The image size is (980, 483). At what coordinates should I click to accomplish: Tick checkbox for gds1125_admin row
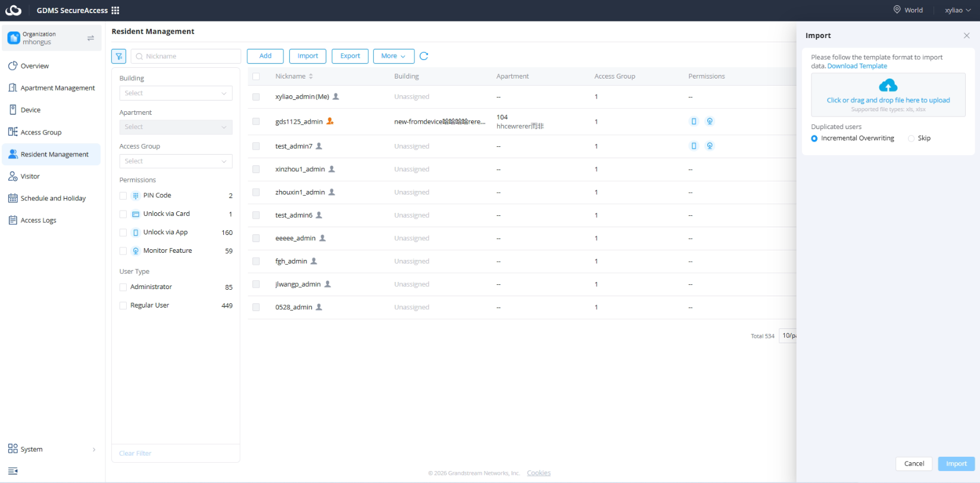pos(256,121)
